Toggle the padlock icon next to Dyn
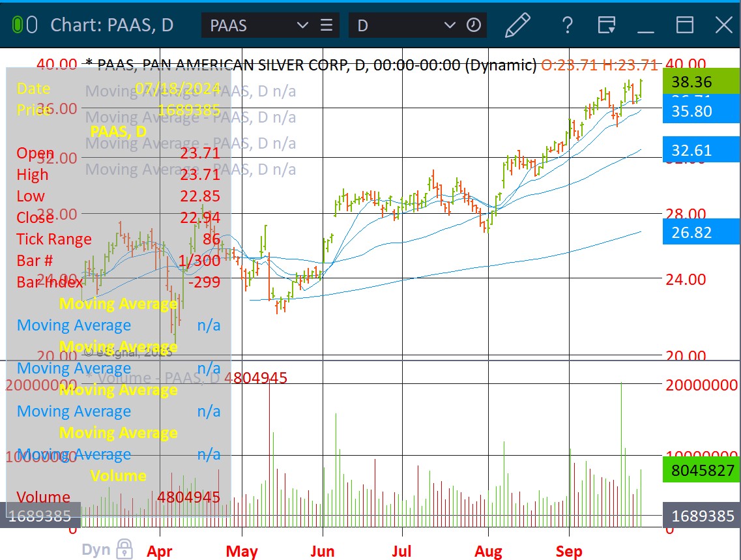This screenshot has width=741, height=560. point(124,549)
